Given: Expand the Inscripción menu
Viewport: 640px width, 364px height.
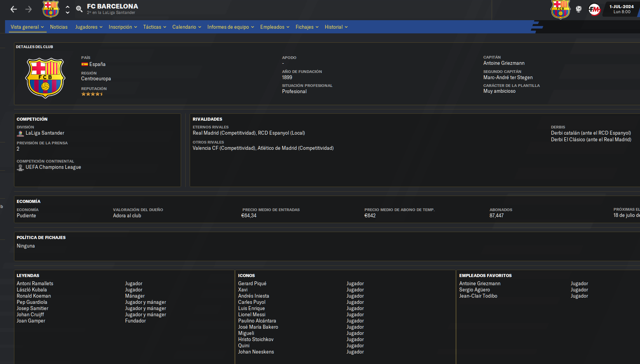Looking at the screenshot, I should (x=123, y=27).
